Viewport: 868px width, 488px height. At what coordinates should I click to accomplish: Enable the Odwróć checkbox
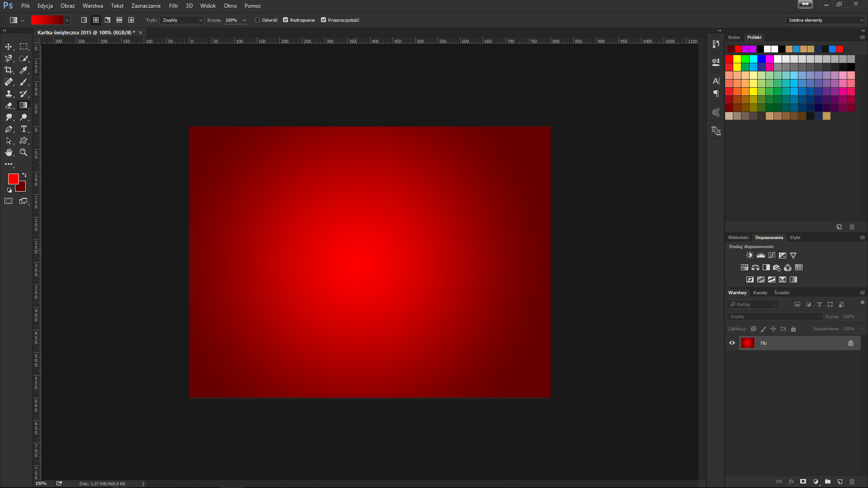(x=258, y=20)
